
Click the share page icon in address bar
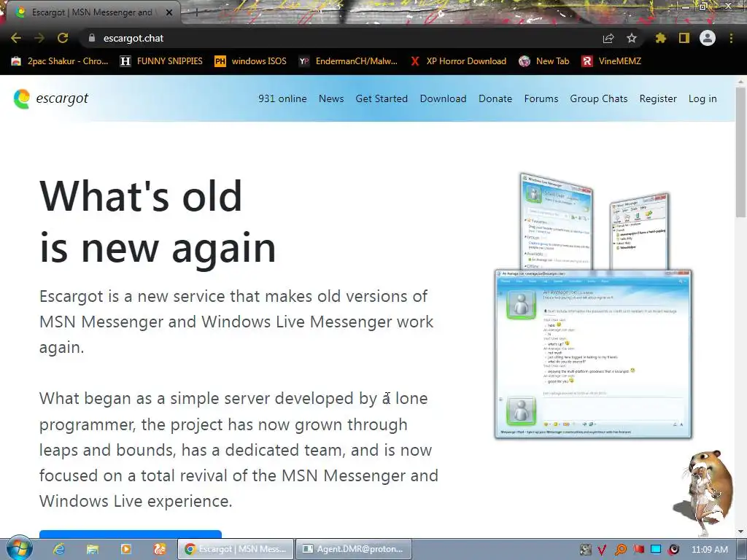(x=608, y=38)
